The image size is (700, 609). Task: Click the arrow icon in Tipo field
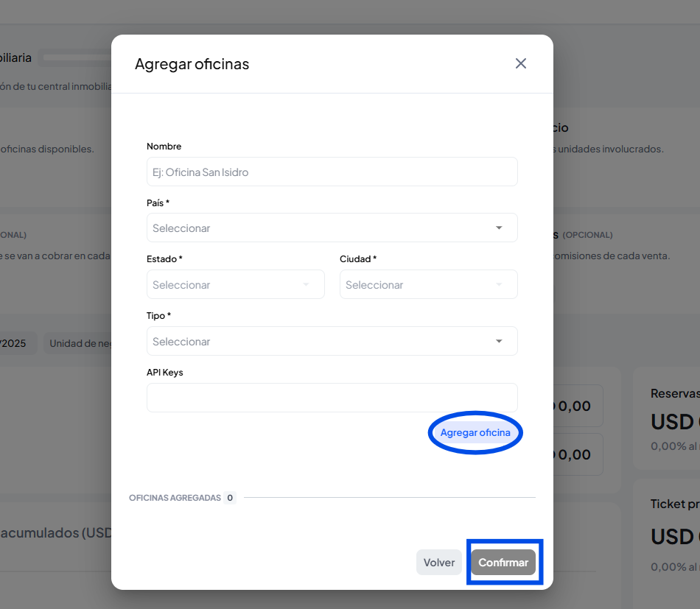(x=499, y=342)
